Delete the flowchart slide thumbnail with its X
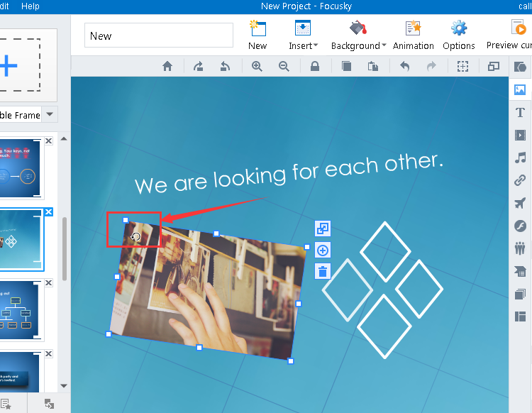The width and height of the screenshot is (532, 413). (49, 282)
